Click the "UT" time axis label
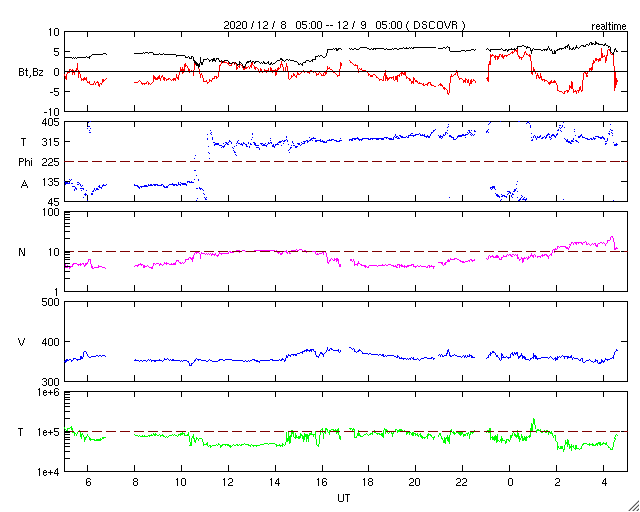 344,498
